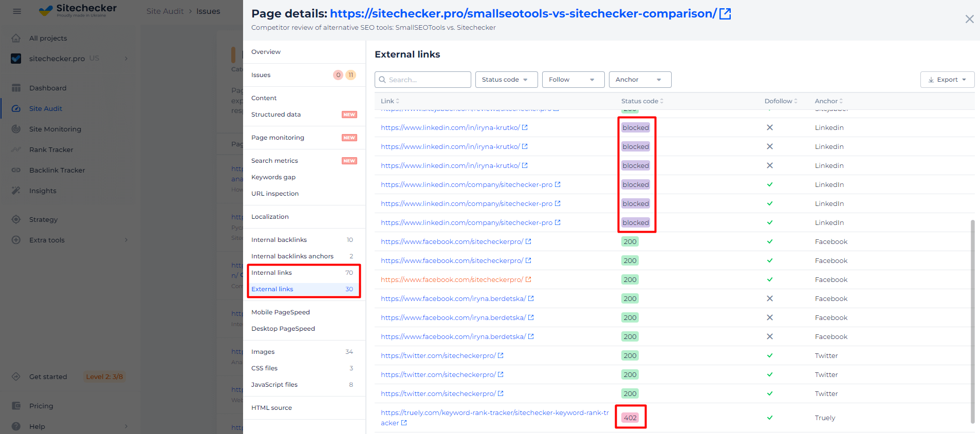This screenshot has height=434, width=980.
Task: Sort table by Anchor column
Action: tap(829, 101)
